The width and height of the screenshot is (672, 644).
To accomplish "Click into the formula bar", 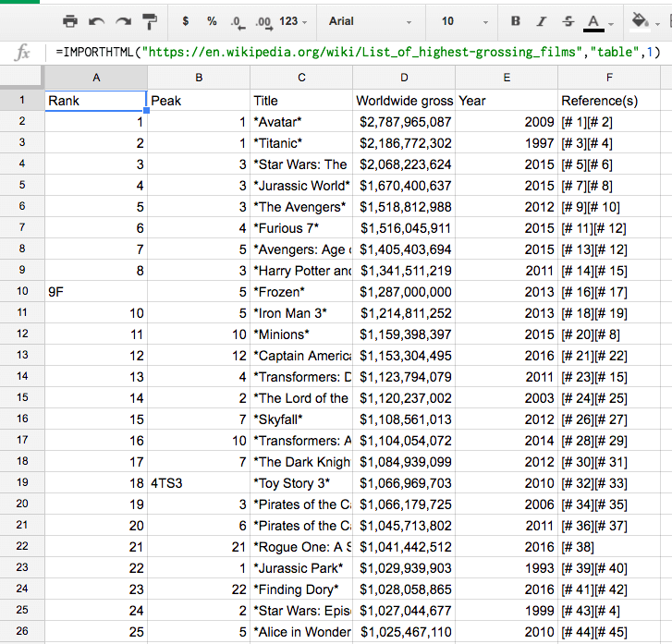I will point(360,53).
